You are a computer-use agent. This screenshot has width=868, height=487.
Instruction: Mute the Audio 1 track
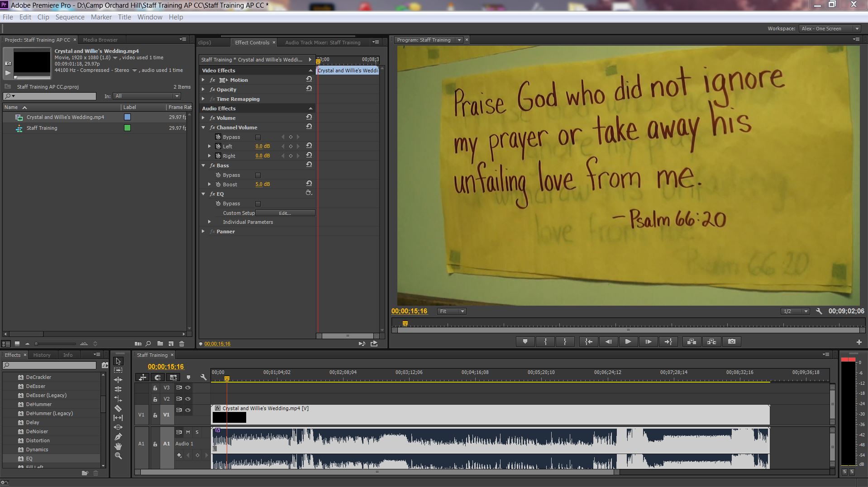(188, 432)
